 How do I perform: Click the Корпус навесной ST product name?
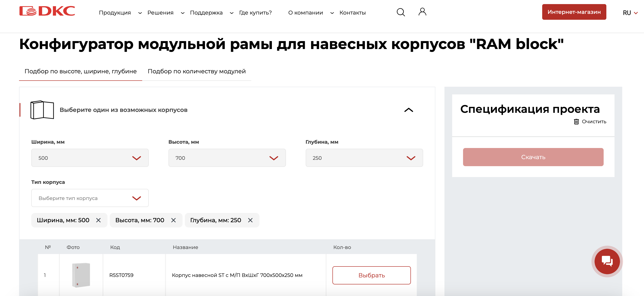tap(237, 275)
